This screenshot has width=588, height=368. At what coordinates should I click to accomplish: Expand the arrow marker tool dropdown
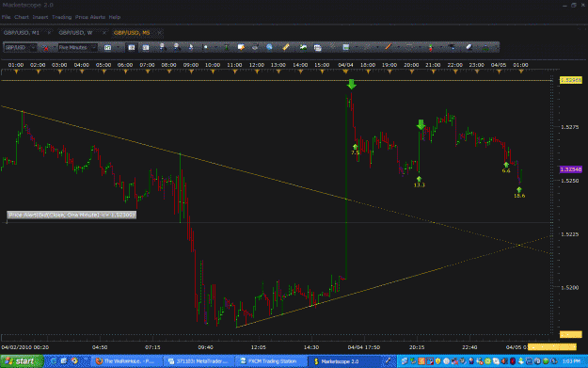(x=440, y=48)
